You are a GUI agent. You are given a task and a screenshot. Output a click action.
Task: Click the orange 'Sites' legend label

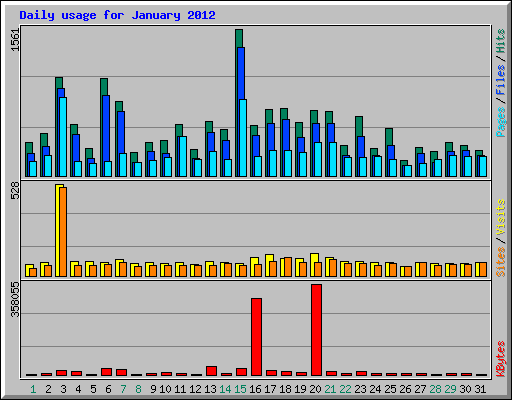(x=500, y=262)
